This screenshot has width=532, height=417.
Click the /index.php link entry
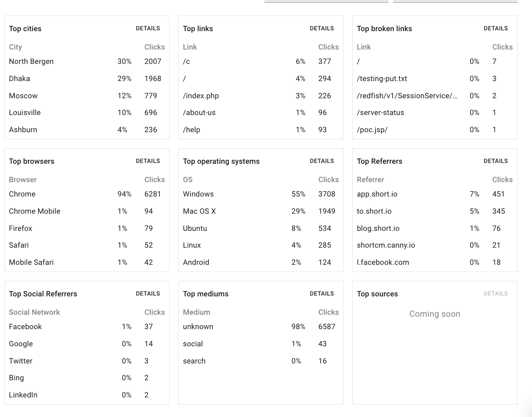click(201, 96)
